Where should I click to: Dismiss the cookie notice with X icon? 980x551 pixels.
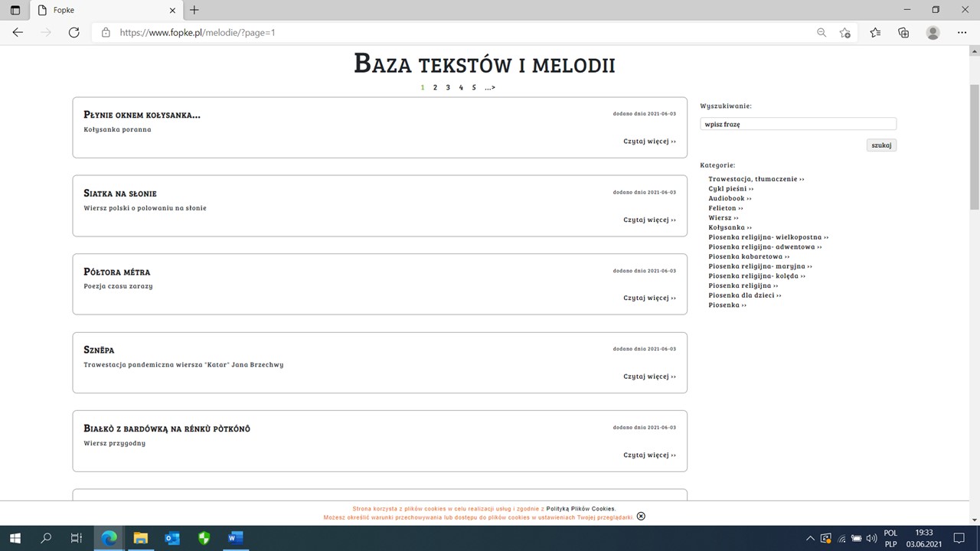pyautogui.click(x=641, y=516)
